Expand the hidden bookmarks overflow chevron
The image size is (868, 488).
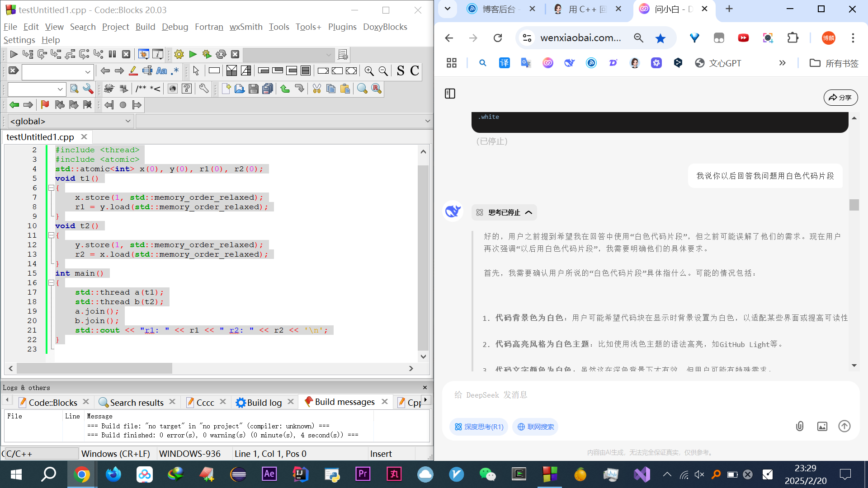(x=783, y=63)
